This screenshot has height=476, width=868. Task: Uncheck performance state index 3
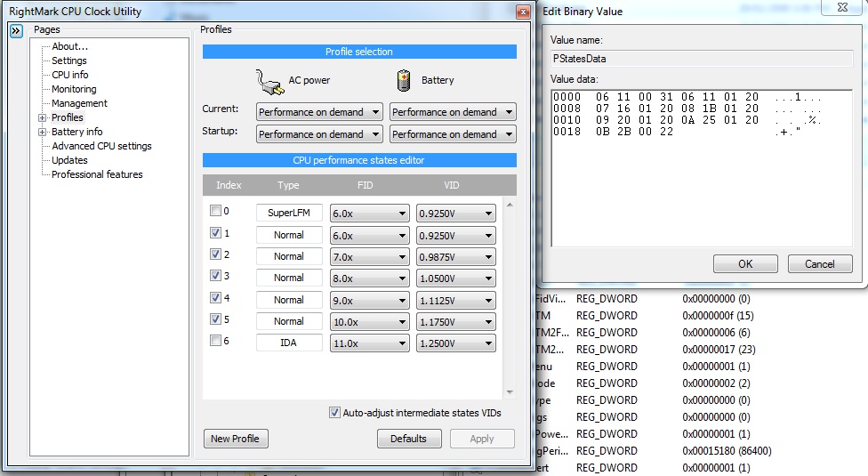(215, 275)
